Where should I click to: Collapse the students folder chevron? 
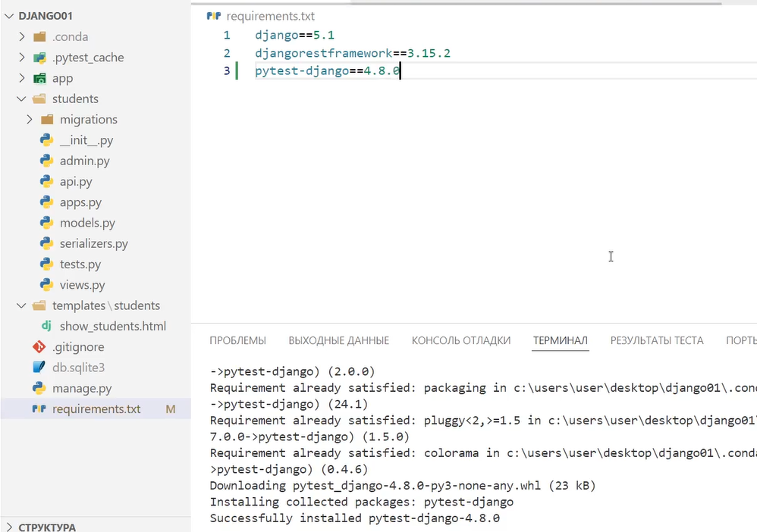click(21, 99)
